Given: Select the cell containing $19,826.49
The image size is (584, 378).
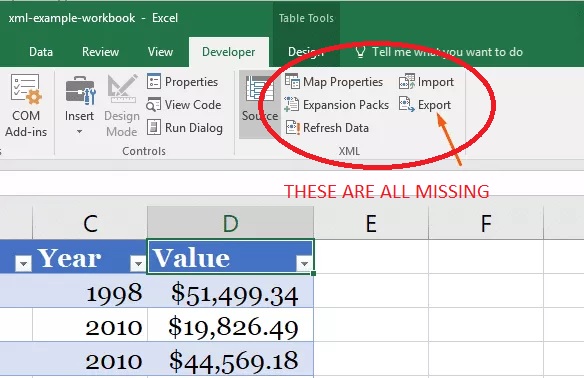Looking at the screenshot, I should click(231, 325).
